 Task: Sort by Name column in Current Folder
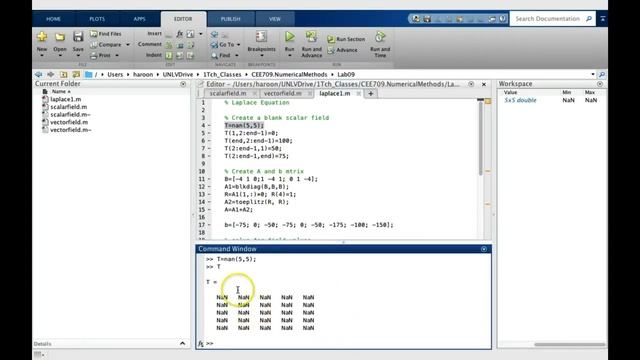pyautogui.click(x=61, y=91)
